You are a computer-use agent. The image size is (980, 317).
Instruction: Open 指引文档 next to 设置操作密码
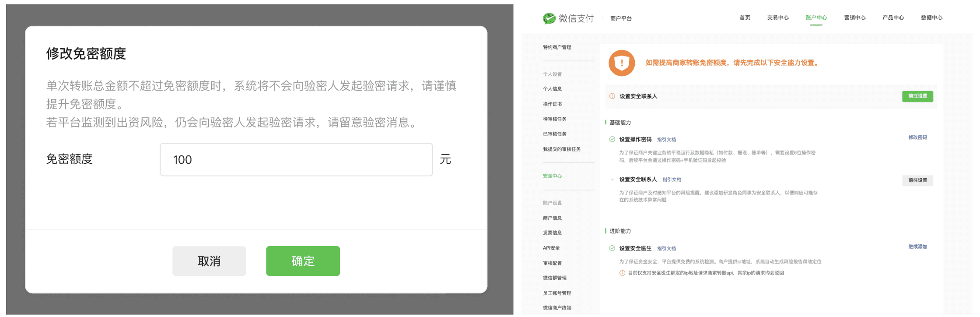666,140
